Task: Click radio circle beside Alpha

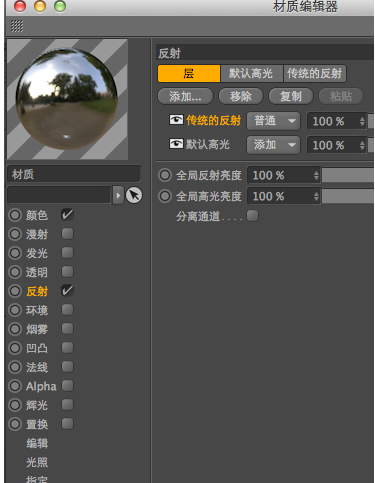Action: [15, 386]
